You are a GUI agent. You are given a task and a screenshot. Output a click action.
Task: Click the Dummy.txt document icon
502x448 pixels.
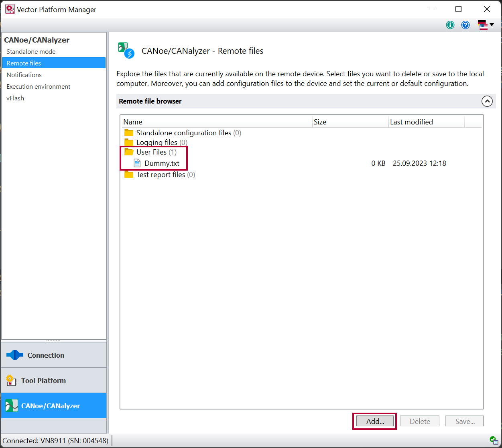(x=137, y=163)
